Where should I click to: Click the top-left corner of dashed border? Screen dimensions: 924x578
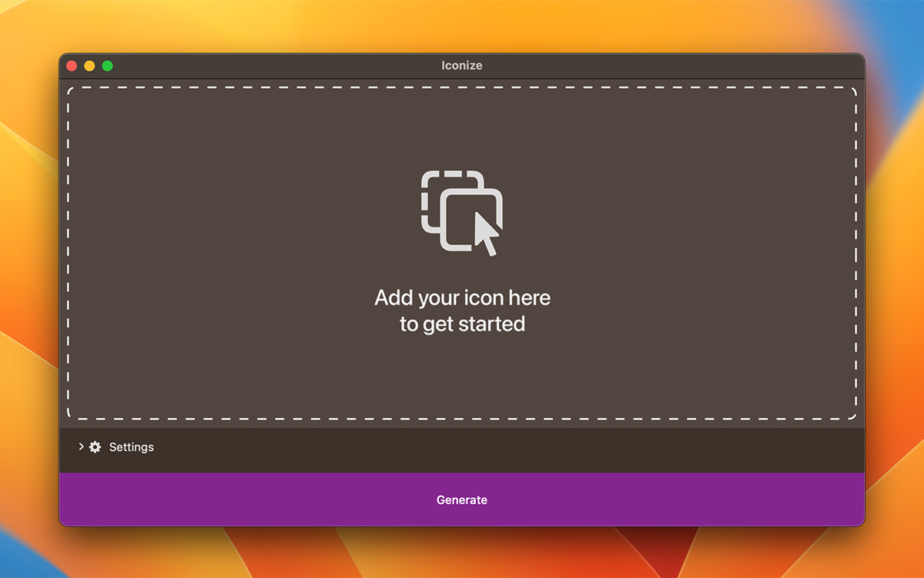click(71, 90)
